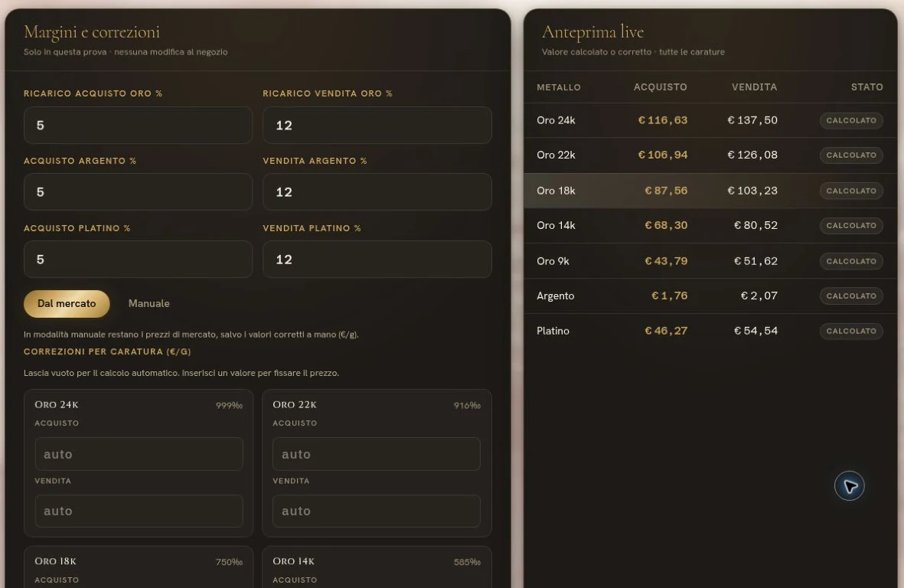Click vendita value € 103,23
This screenshot has height=588, width=904.
click(752, 191)
